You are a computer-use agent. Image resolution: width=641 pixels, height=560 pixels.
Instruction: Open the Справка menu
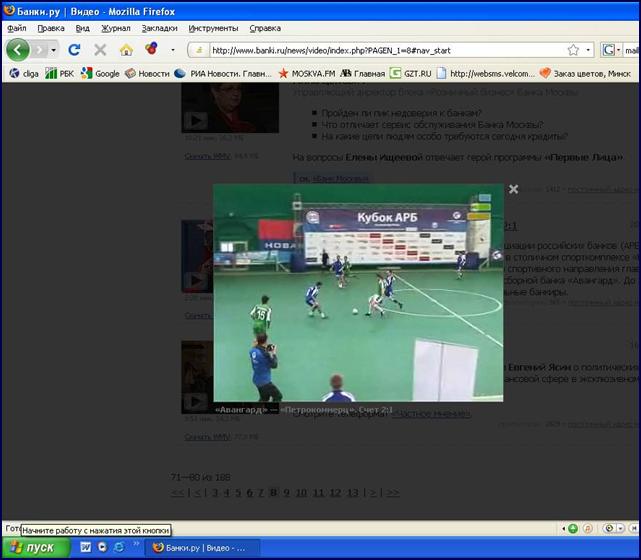pos(265,28)
